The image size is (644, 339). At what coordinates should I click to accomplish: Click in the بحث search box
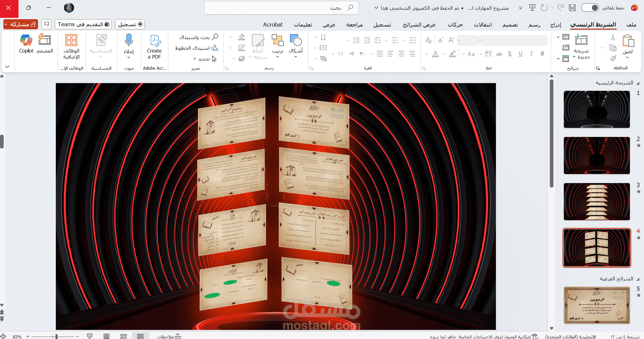(x=281, y=8)
